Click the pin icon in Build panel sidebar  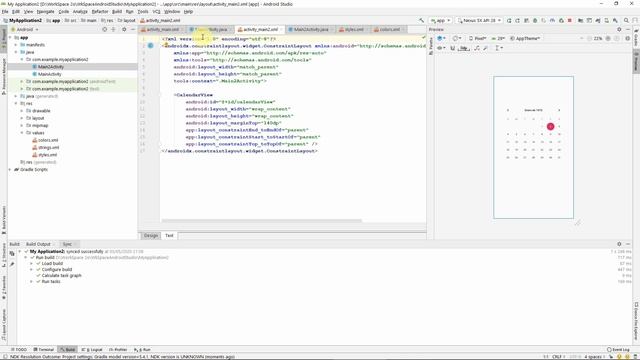(x=12, y=264)
